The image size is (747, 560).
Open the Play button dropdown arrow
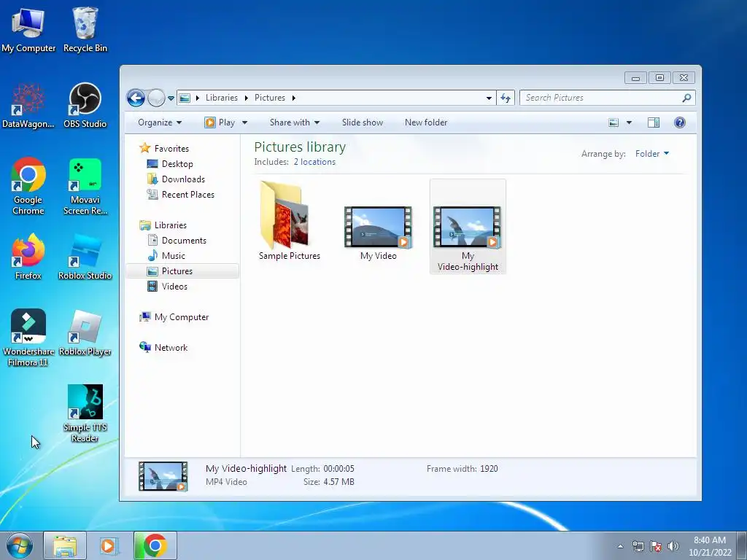coord(245,122)
